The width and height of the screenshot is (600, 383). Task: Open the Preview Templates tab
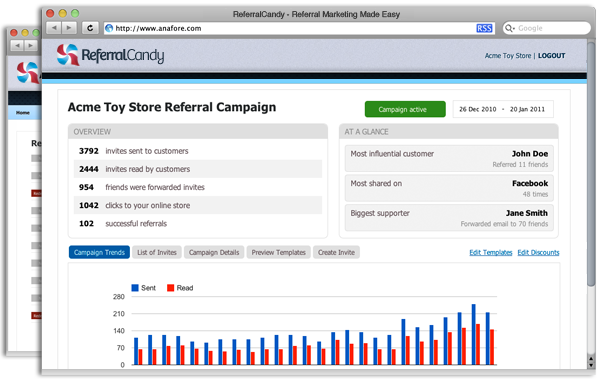[279, 253]
